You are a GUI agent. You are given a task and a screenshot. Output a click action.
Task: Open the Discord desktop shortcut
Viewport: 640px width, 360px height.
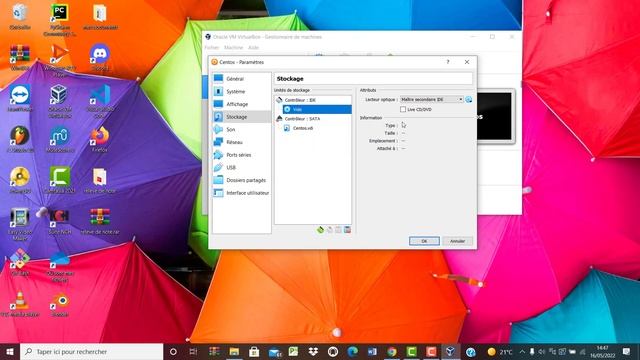(x=100, y=58)
